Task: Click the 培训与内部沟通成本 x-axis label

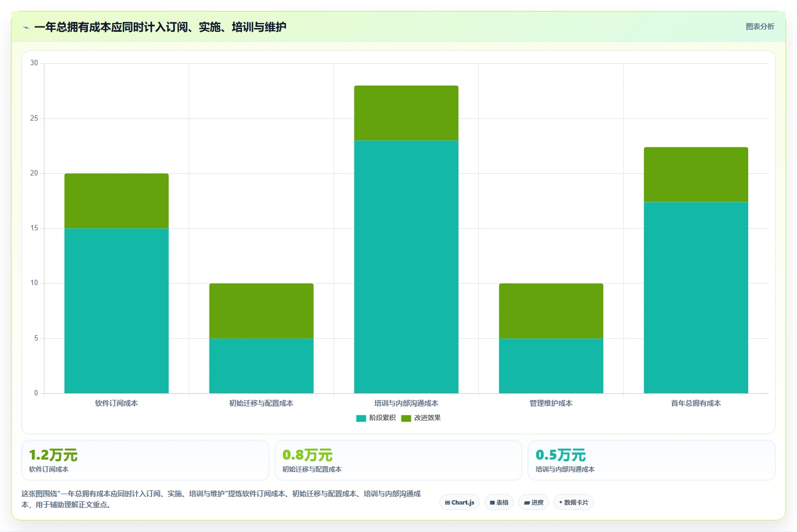Action: pyautogui.click(x=406, y=403)
